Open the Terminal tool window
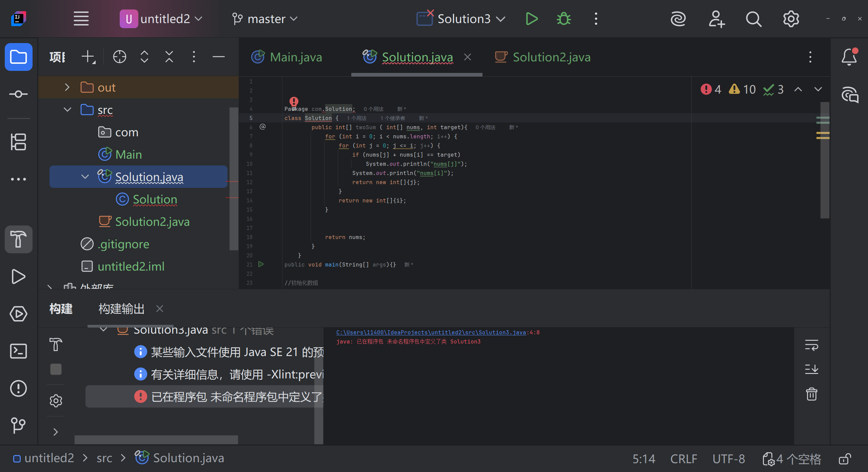This screenshot has width=868, height=472. click(18, 351)
